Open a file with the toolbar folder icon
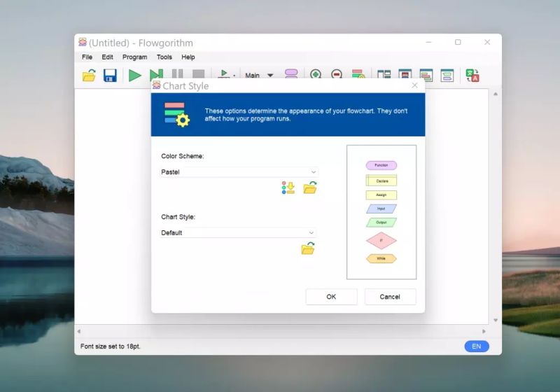 pos(89,76)
